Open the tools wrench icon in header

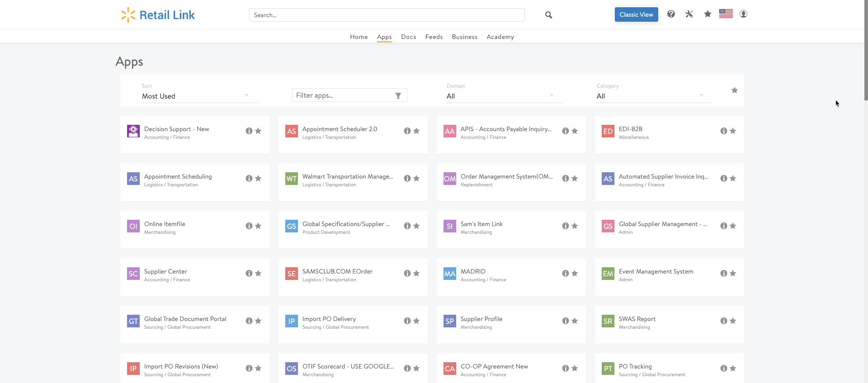point(689,14)
